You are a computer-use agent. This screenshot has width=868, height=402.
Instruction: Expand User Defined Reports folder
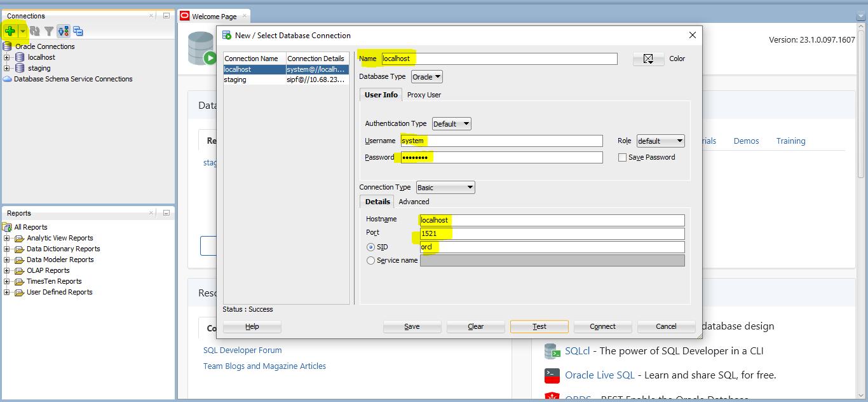pos(7,292)
